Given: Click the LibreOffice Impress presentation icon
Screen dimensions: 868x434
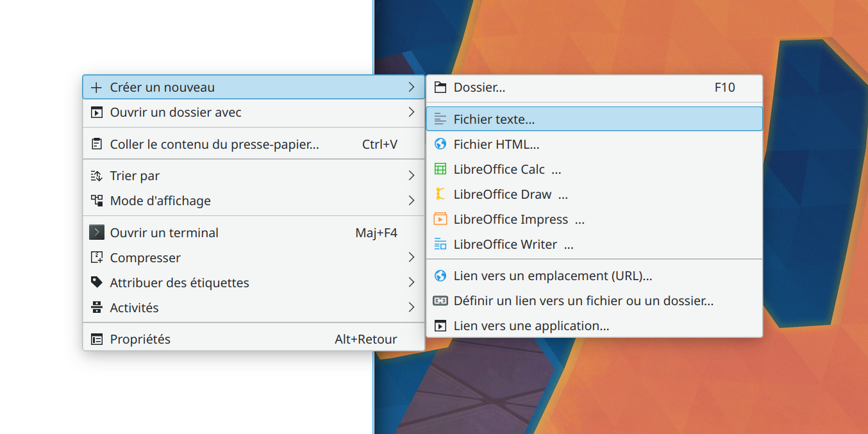Looking at the screenshot, I should coord(440,219).
